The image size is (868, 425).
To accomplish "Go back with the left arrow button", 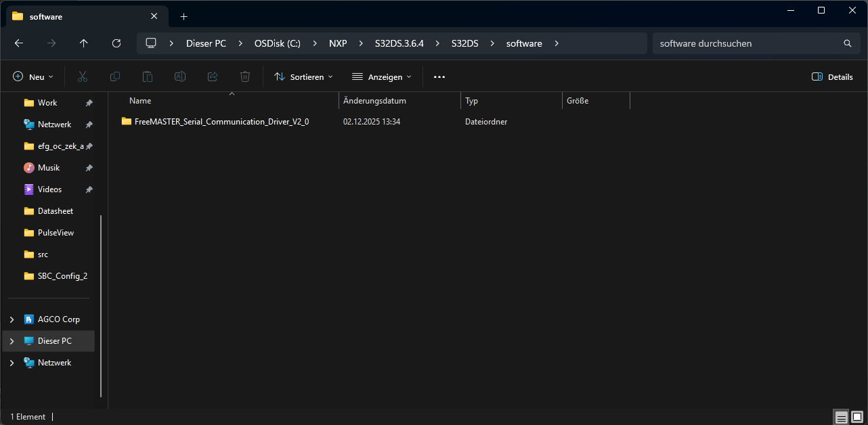I will tap(19, 43).
